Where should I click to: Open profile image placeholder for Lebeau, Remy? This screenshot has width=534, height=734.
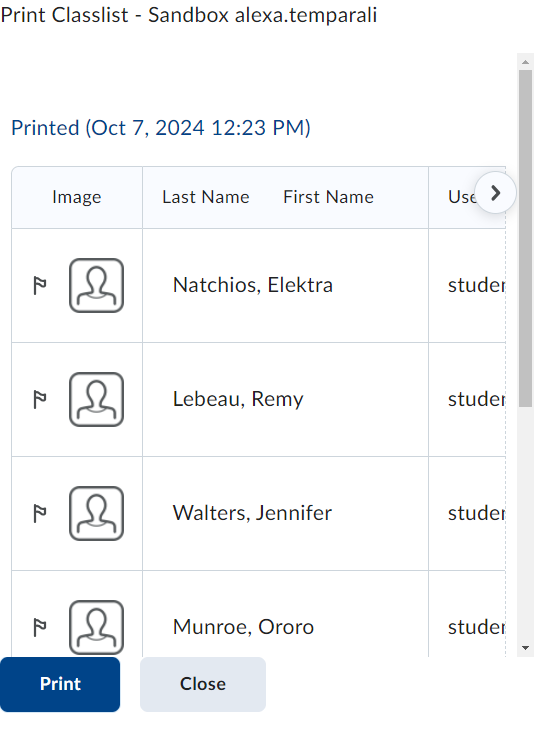coord(96,399)
